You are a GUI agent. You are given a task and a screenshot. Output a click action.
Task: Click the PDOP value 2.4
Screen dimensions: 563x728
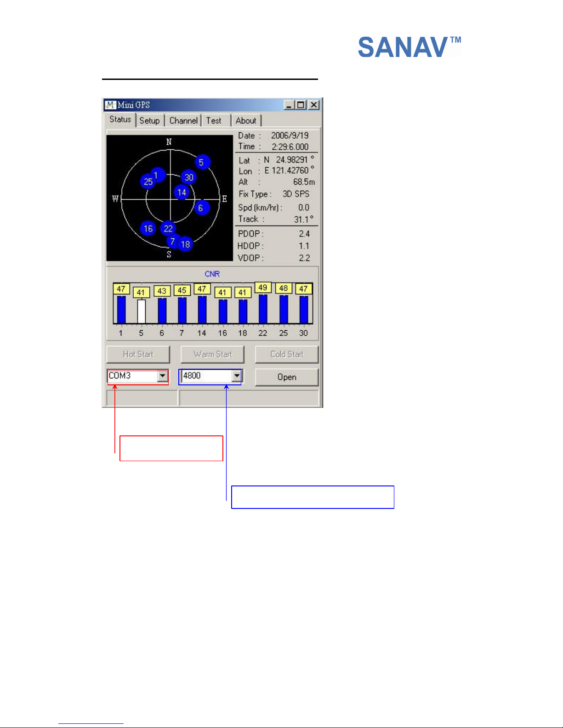304,234
